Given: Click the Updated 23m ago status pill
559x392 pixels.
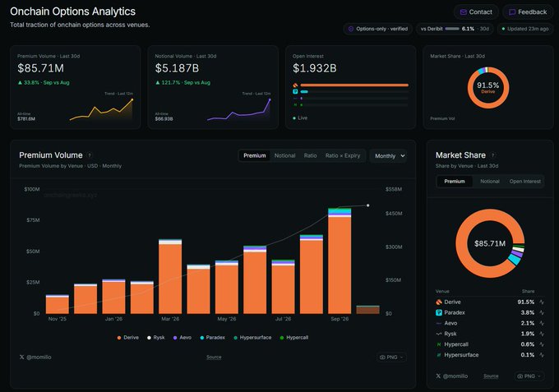Looking at the screenshot, I should 525,29.
